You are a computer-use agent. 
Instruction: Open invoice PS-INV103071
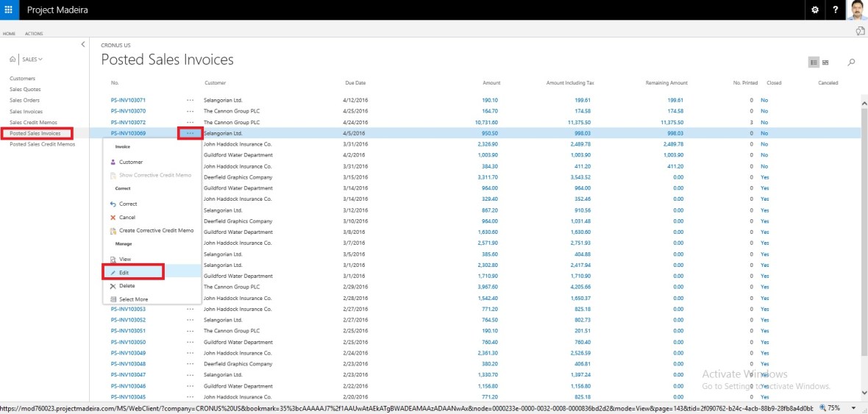coord(129,100)
